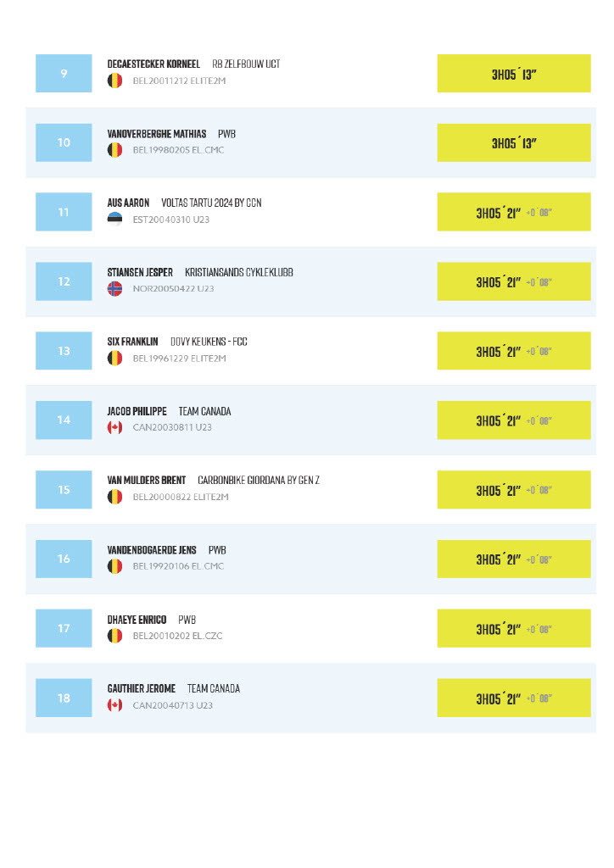
Task: Select the rank 14 position badge
Action: (64, 420)
